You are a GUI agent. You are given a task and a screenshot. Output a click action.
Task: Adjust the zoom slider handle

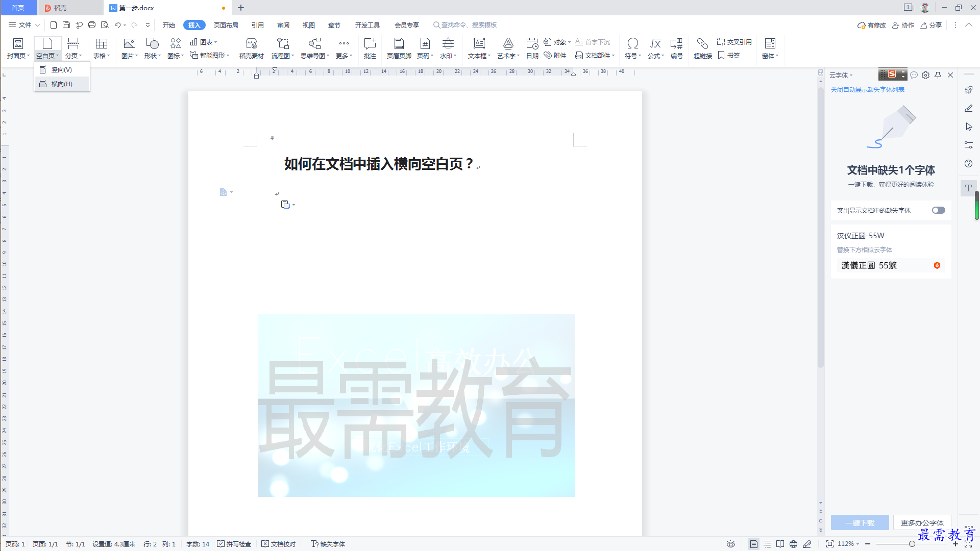click(912, 544)
